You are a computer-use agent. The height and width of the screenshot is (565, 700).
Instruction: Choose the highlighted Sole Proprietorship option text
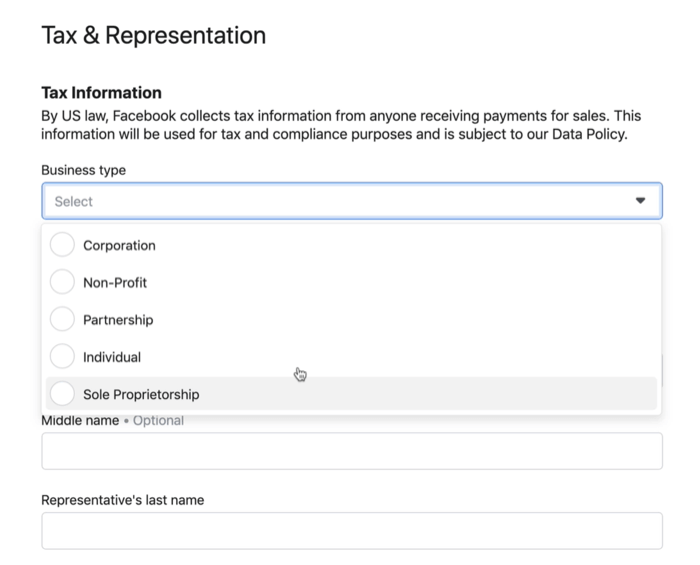[x=141, y=394]
